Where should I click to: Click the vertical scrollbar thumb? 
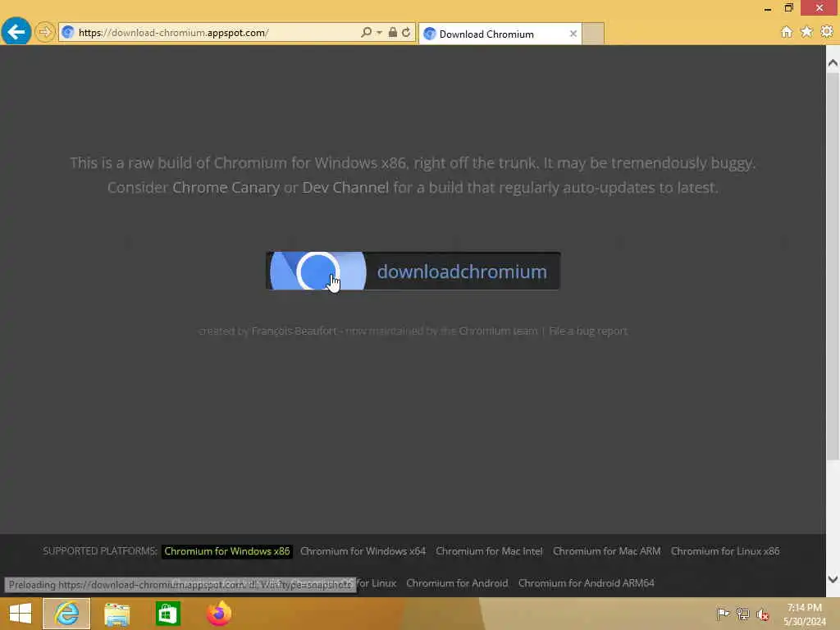point(833,265)
